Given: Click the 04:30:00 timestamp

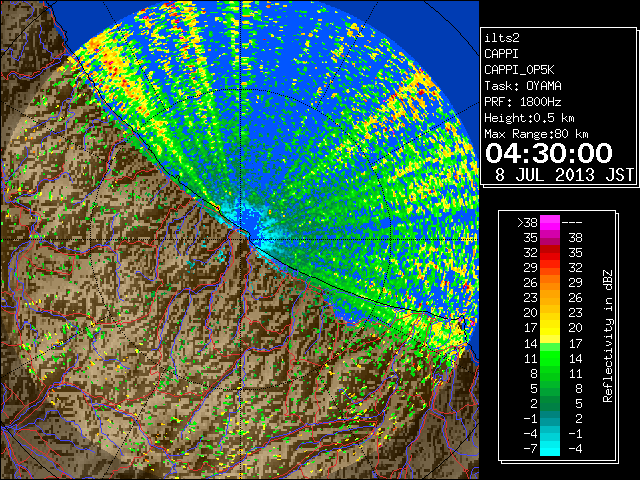Looking at the screenshot, I should 549,153.
